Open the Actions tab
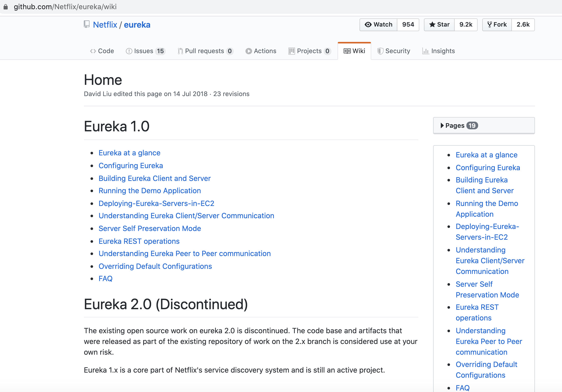Viewport: 562px width, 392px height. 261,51
